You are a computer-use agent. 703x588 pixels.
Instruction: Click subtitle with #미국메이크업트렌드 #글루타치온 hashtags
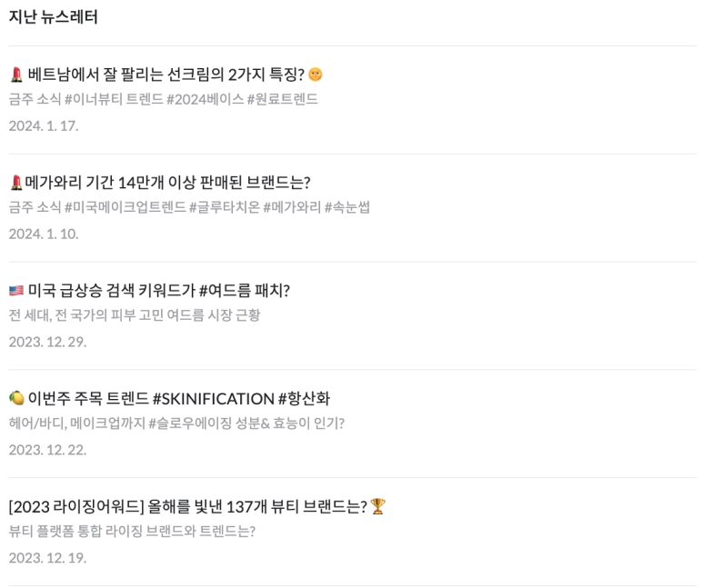[x=189, y=207]
